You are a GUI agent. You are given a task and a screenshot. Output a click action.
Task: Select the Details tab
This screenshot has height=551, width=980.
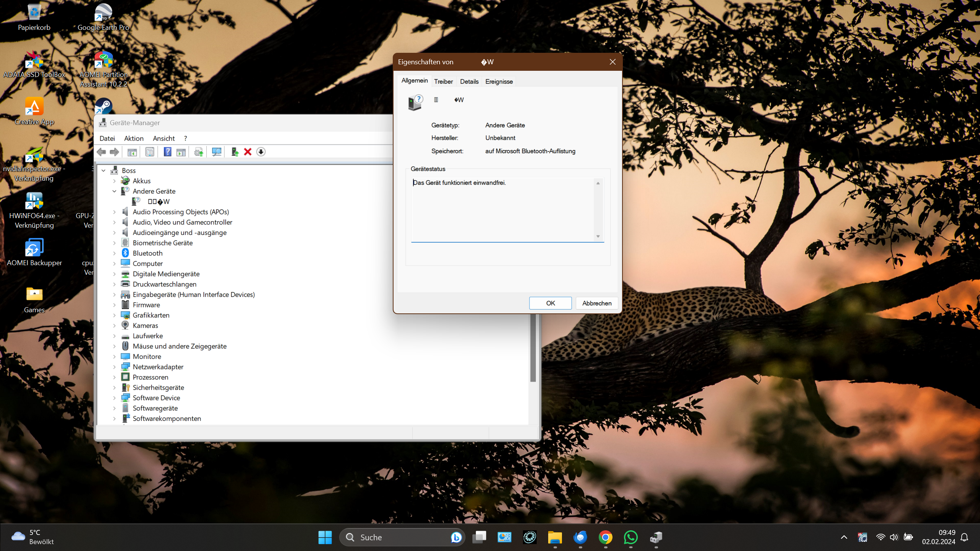[469, 81]
